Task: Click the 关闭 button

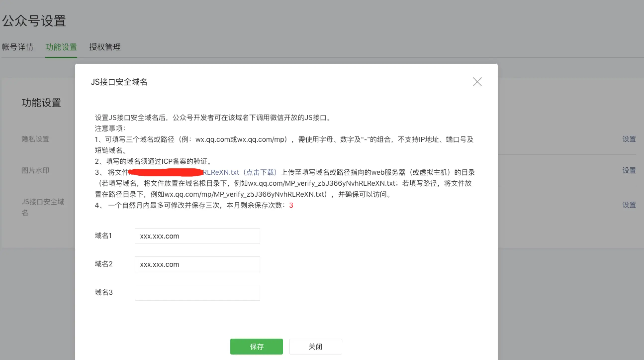Action: [316, 346]
